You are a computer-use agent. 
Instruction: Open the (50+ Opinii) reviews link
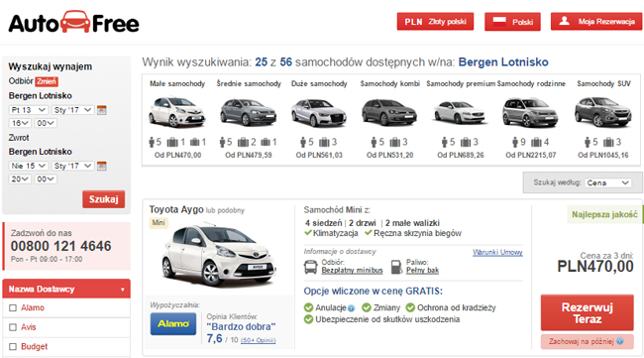(x=258, y=340)
